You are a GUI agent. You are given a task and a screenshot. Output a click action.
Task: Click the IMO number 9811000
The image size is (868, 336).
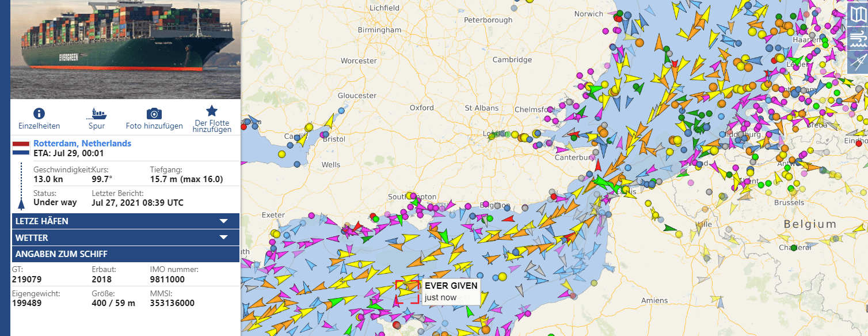click(167, 279)
